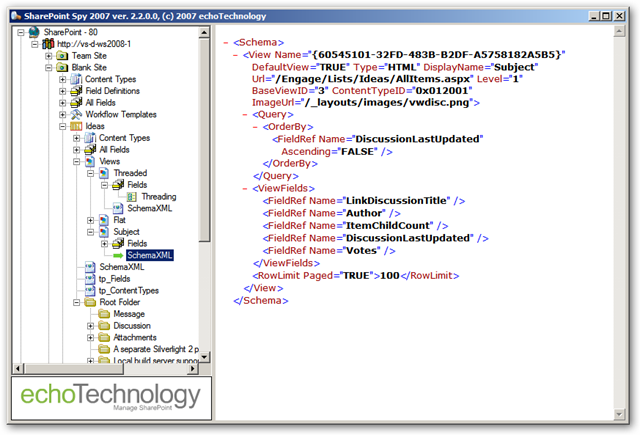640x435 pixels.
Task: Select the SchemaXML node under Subject
Action: point(150,255)
